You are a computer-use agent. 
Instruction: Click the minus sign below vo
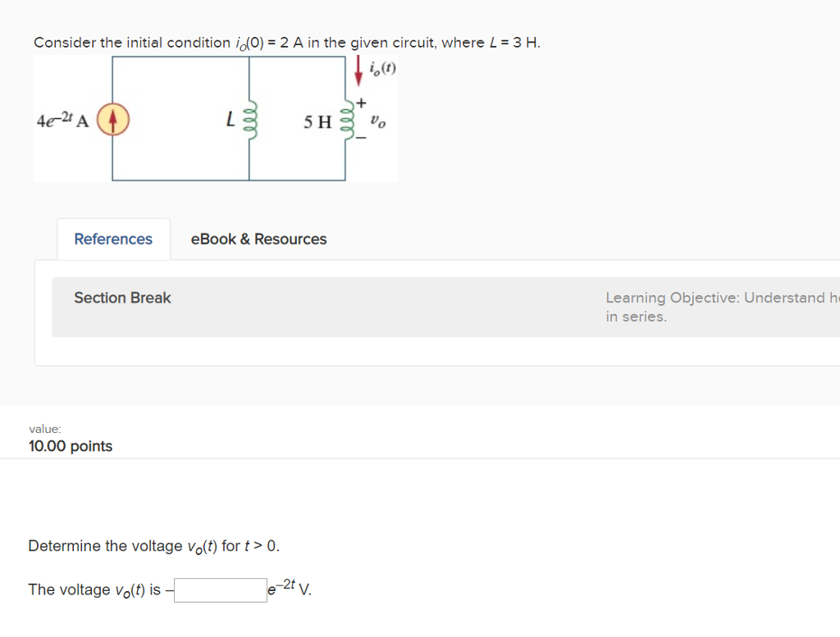tap(360, 139)
